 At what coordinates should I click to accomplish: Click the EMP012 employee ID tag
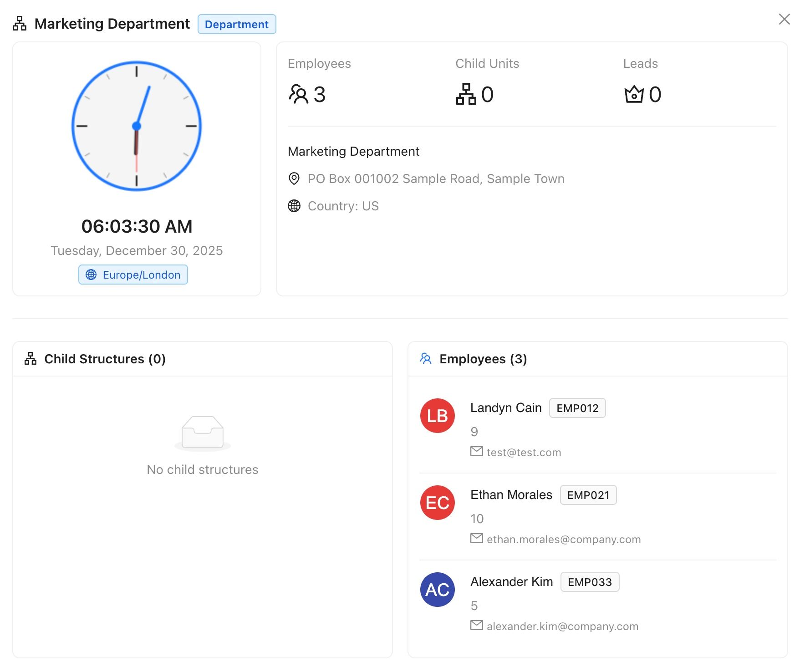tap(577, 408)
